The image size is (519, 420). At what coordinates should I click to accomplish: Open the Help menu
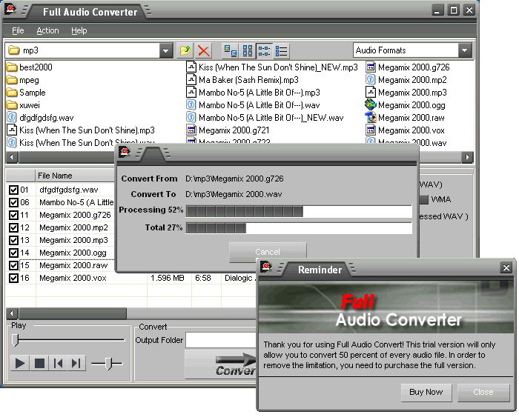point(79,30)
